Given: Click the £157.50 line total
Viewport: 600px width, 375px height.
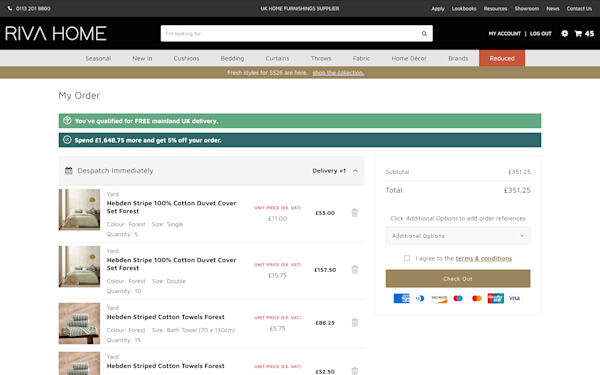Looking at the screenshot, I should (325, 270).
